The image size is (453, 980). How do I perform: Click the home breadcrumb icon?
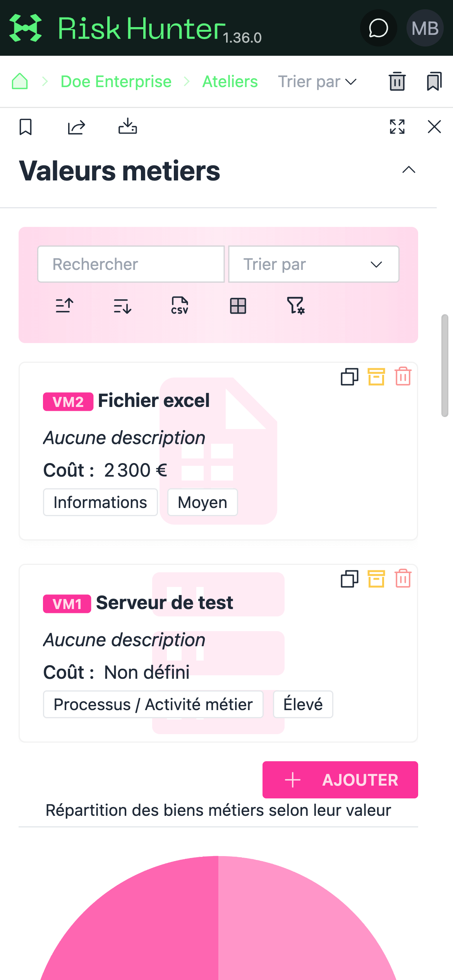(20, 81)
